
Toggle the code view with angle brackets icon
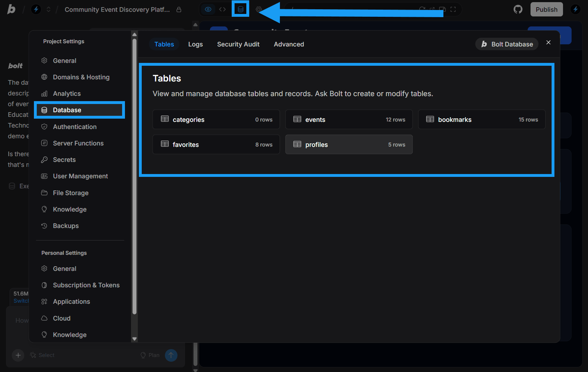tap(222, 9)
